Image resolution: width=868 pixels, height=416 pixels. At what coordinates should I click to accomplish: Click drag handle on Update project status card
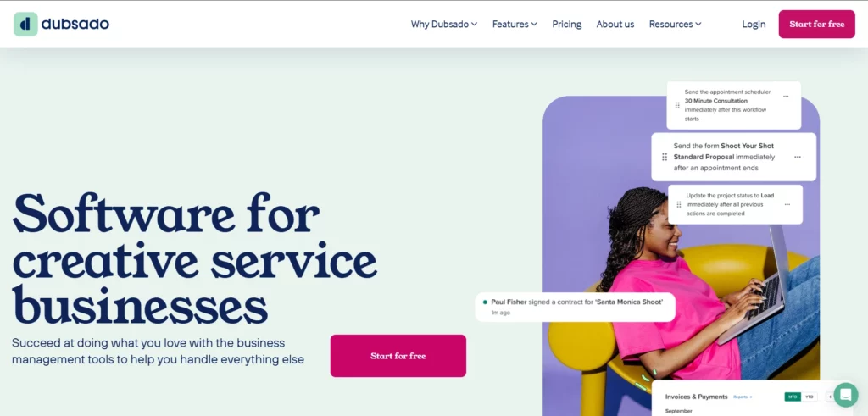coord(679,205)
